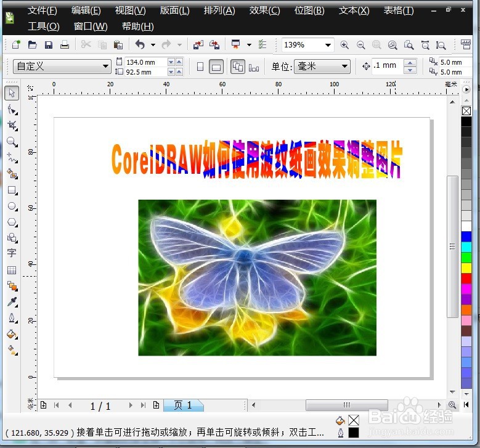Expand the color palette flyout arrow
The image size is (480, 448).
pyautogui.click(x=466, y=89)
